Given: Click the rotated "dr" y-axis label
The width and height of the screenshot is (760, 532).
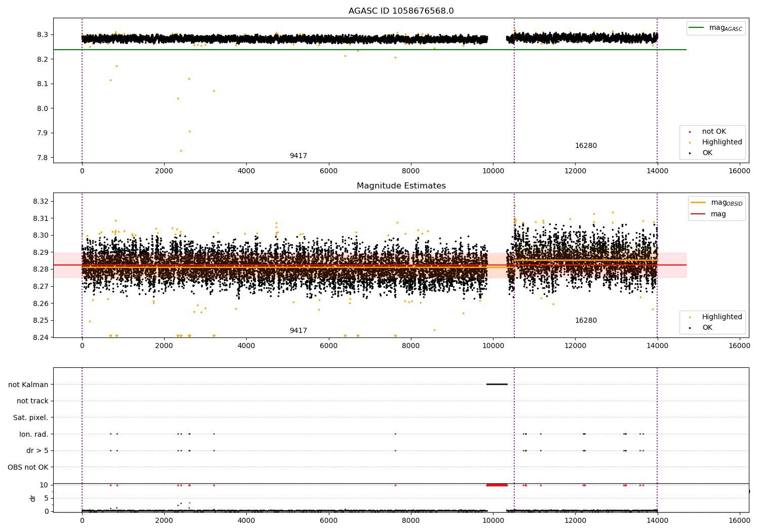Looking at the screenshot, I should (x=33, y=498).
